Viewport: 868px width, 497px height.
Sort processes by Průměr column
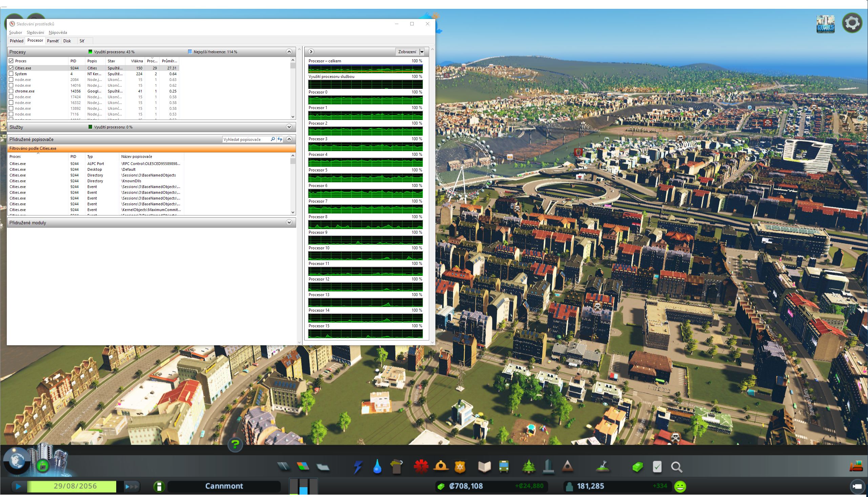pos(169,61)
